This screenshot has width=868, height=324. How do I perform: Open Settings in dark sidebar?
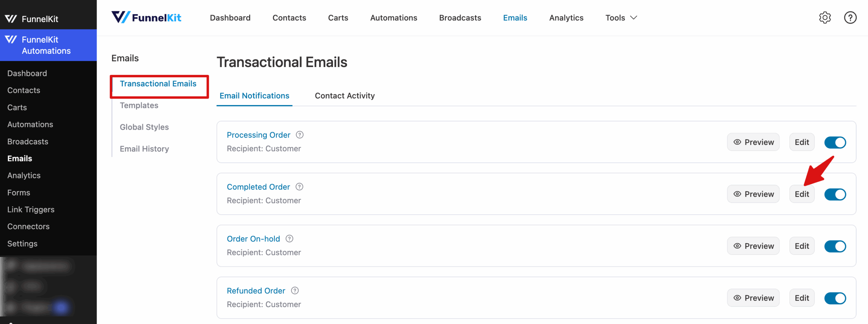22,243
